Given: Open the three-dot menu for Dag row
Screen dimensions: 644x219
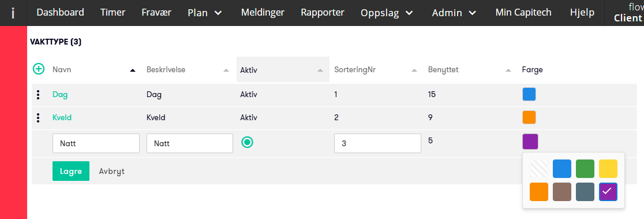Looking at the screenshot, I should pos(38,95).
